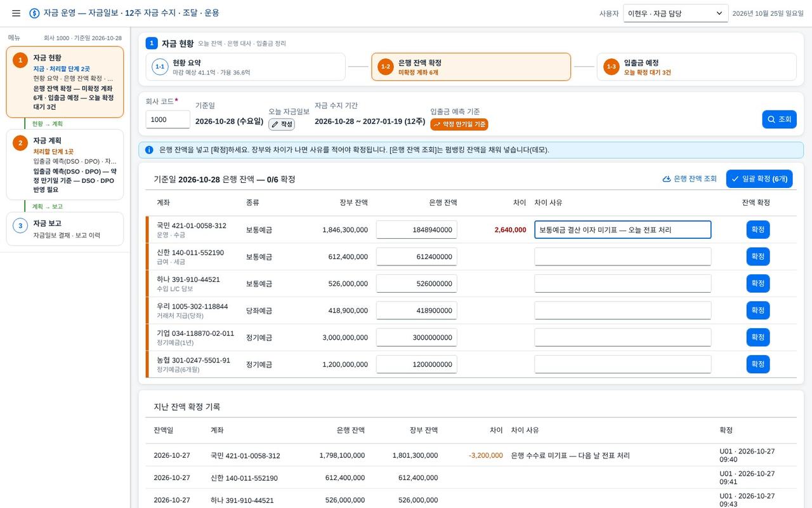Click history row 신한 140-011-552190

coord(471,478)
